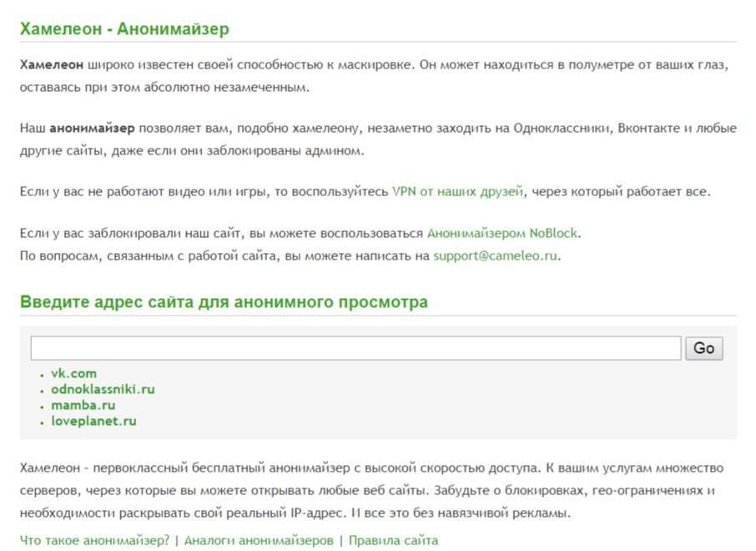Follow the 'VPN от наших друзей' link
Viewport: 756px width, 551px height.
tap(457, 192)
